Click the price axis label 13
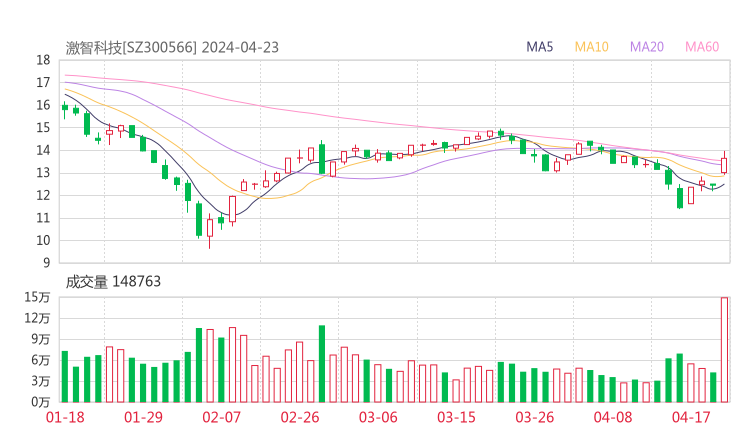Viewport: 740px width, 440px height. 43,173
